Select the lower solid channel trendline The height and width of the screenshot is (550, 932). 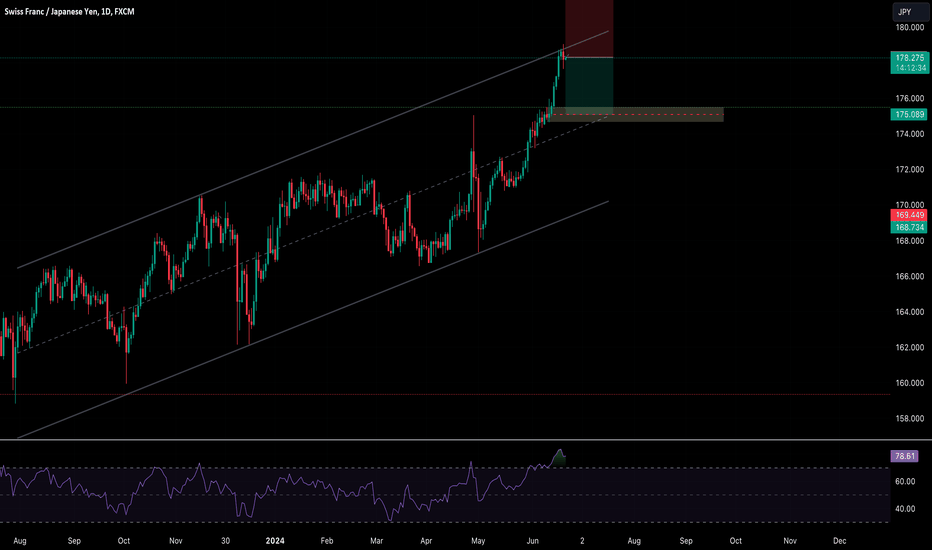click(x=313, y=320)
